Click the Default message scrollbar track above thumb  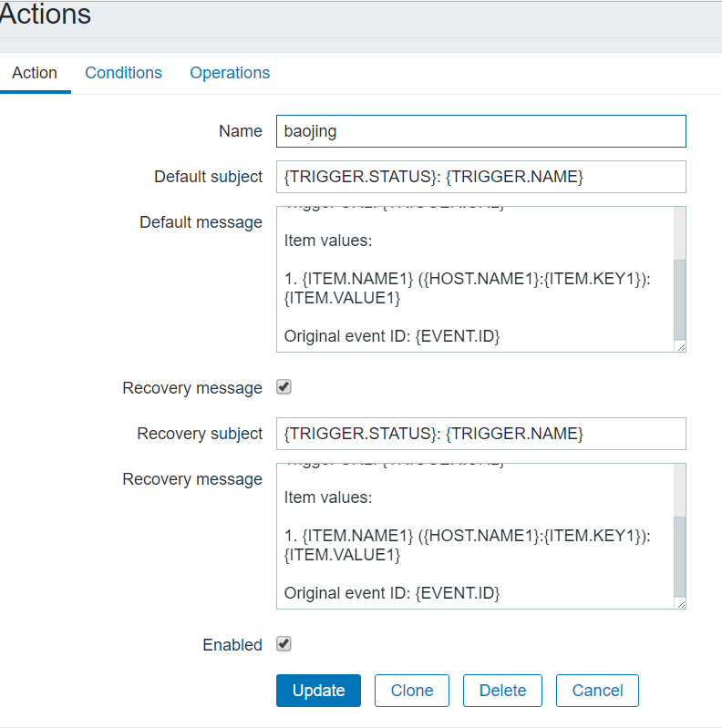tap(679, 232)
